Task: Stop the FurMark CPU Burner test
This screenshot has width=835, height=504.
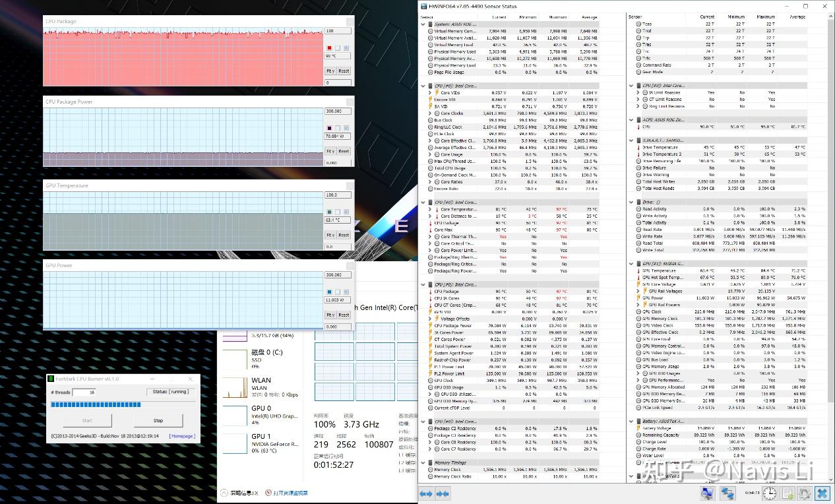Action: [158, 420]
